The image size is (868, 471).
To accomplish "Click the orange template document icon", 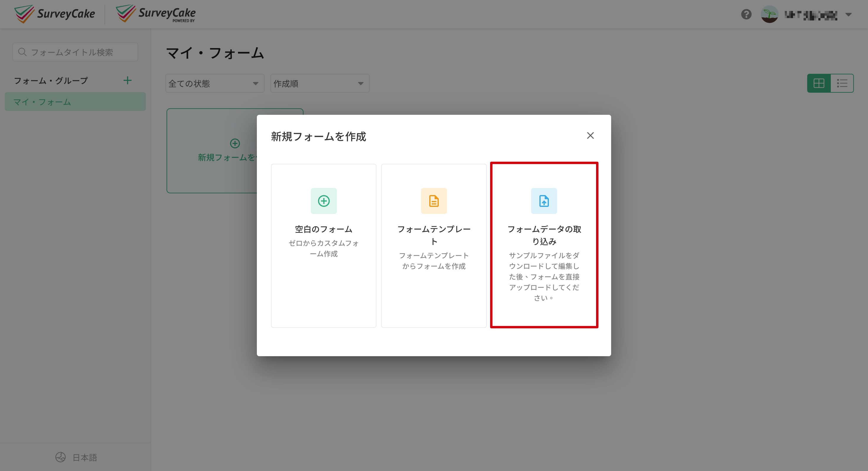I will coord(434,201).
